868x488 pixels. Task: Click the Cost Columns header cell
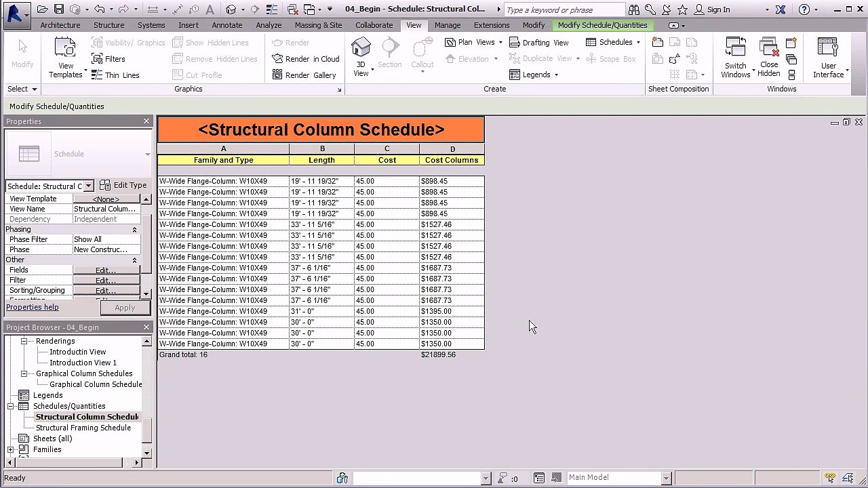click(452, 160)
